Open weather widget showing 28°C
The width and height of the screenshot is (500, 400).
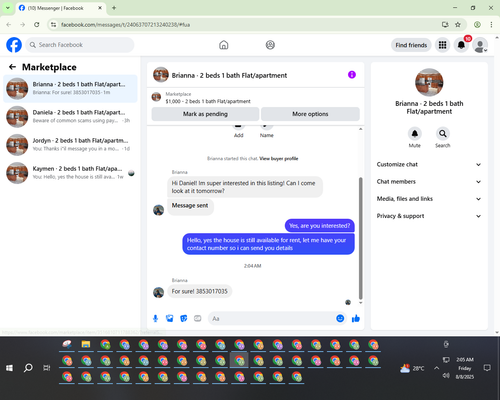pos(412,368)
